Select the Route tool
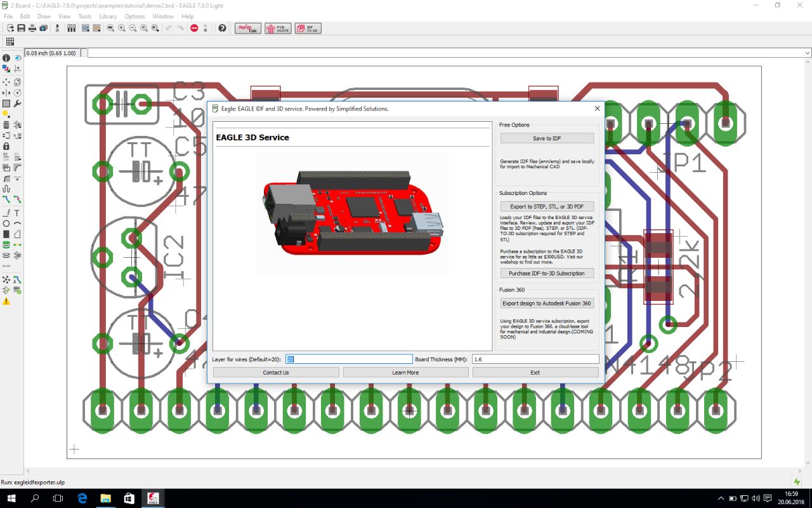Viewport: 812px width, 508px height. pyautogui.click(x=6, y=200)
